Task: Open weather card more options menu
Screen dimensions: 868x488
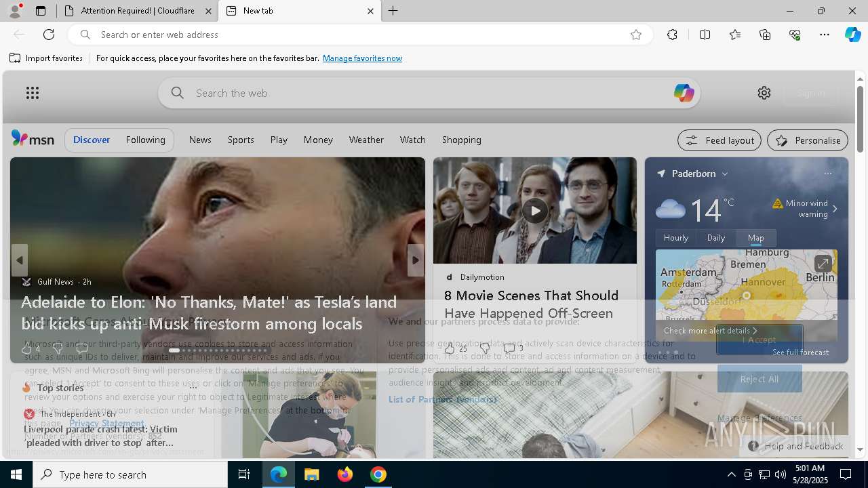Action: pyautogui.click(x=828, y=174)
